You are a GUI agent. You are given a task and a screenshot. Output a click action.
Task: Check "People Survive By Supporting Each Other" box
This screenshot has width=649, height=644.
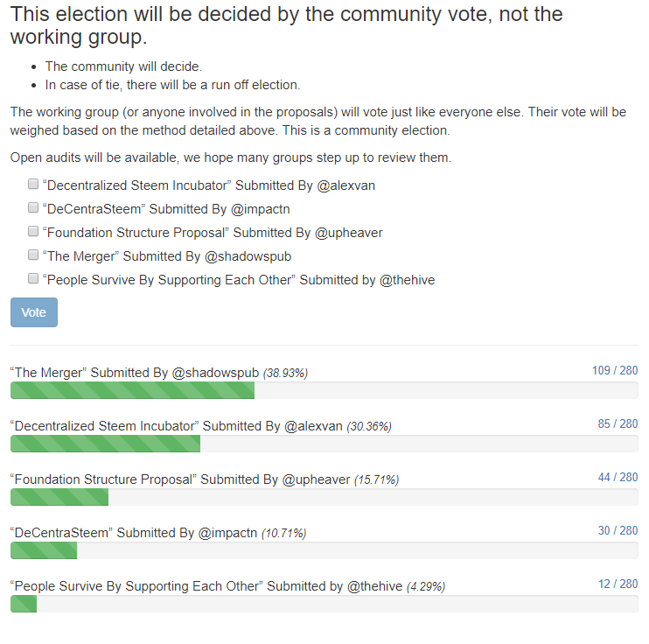point(33,279)
